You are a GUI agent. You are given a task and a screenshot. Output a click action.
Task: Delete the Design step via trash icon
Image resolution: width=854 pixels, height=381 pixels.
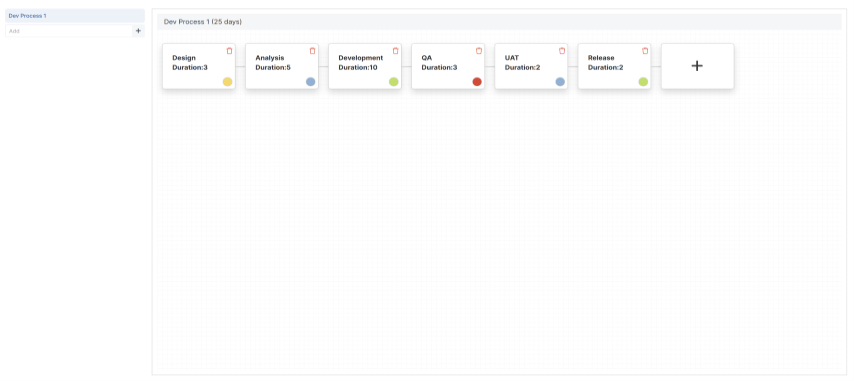pyautogui.click(x=229, y=51)
